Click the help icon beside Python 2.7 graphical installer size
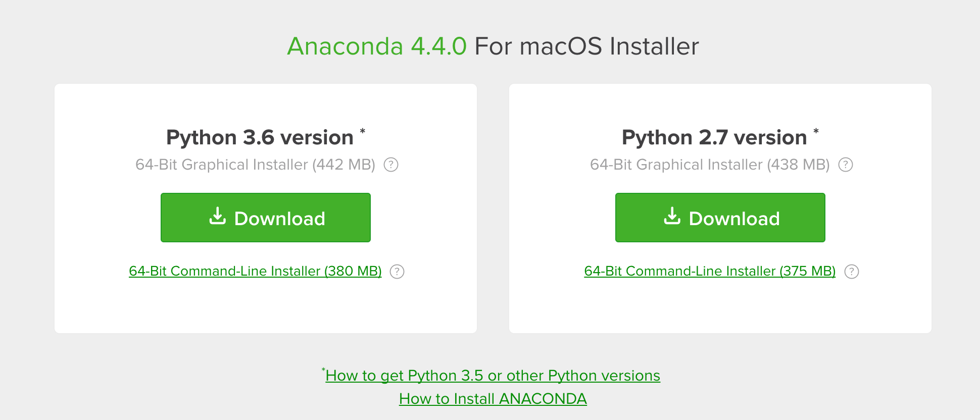 [847, 165]
